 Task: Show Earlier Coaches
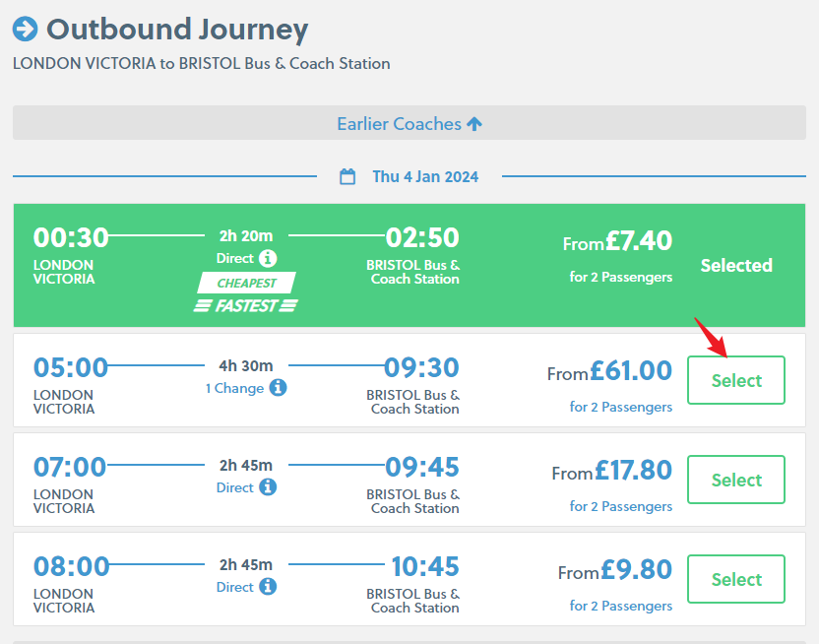(399, 124)
